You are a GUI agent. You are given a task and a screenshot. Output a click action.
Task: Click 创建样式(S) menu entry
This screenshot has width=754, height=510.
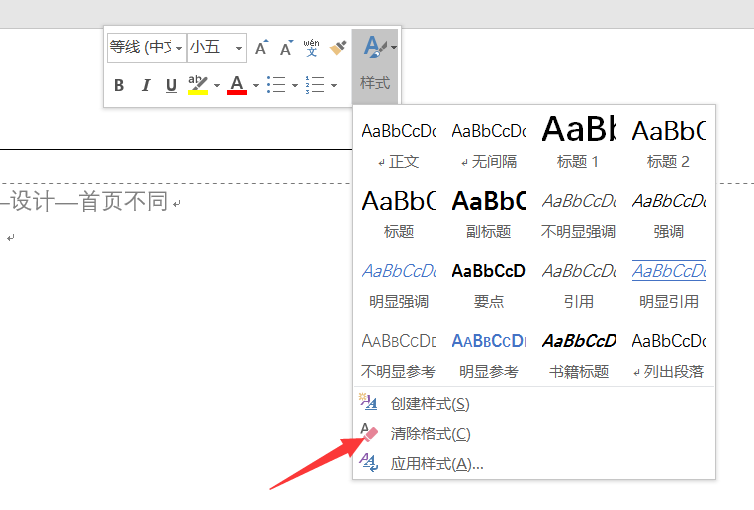[x=534, y=403]
